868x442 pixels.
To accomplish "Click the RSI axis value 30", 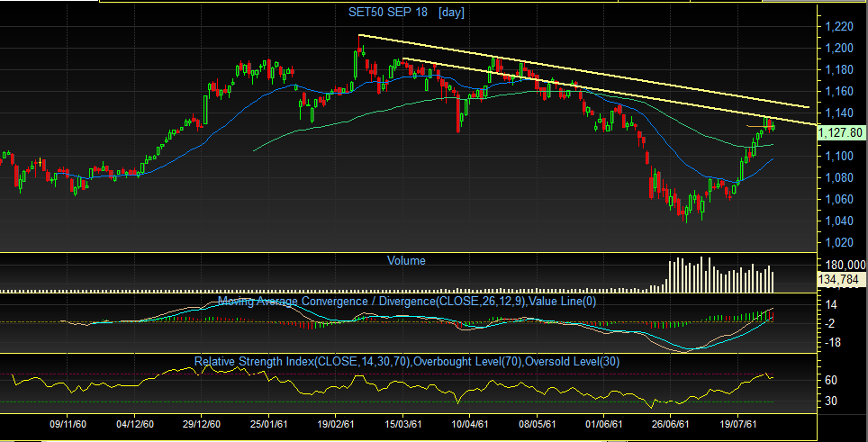I will (x=831, y=401).
